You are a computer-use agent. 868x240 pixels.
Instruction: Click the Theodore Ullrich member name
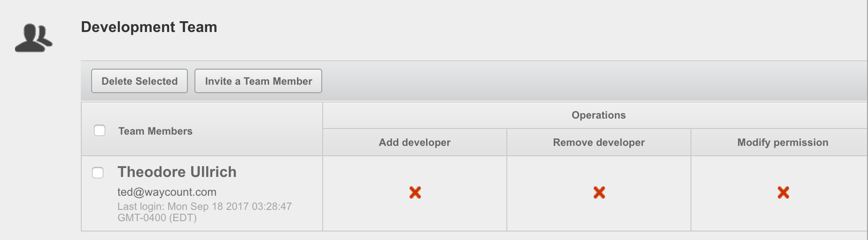tap(177, 172)
